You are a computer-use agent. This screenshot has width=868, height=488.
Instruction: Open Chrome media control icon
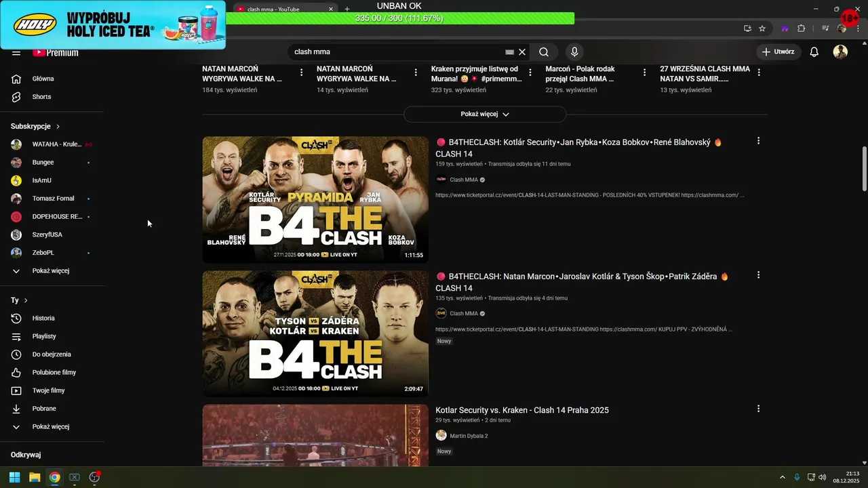pyautogui.click(x=825, y=28)
